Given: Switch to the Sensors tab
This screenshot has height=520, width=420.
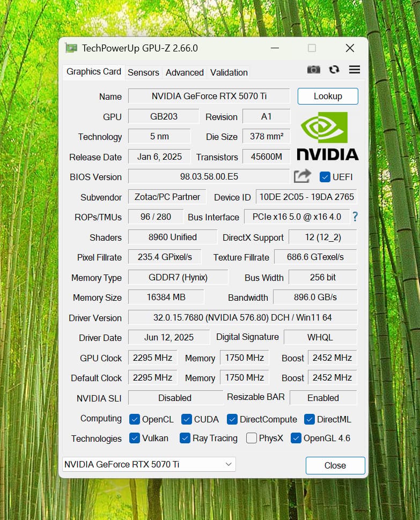Looking at the screenshot, I should (143, 72).
